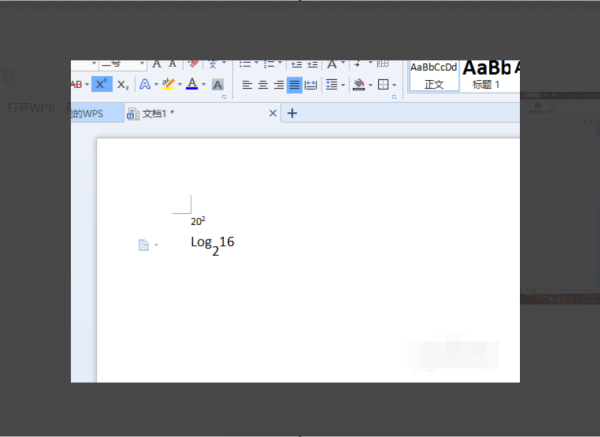Click the blue-underlined font color A icon
This screenshot has height=437, width=600.
coord(191,85)
